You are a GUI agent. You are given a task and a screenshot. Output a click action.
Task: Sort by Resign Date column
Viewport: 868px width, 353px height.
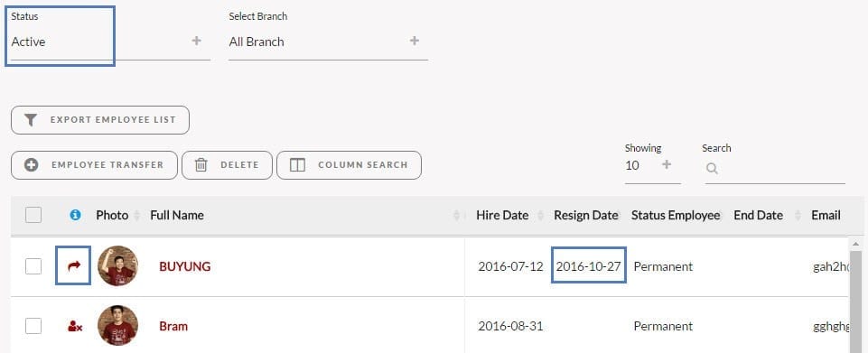point(587,215)
